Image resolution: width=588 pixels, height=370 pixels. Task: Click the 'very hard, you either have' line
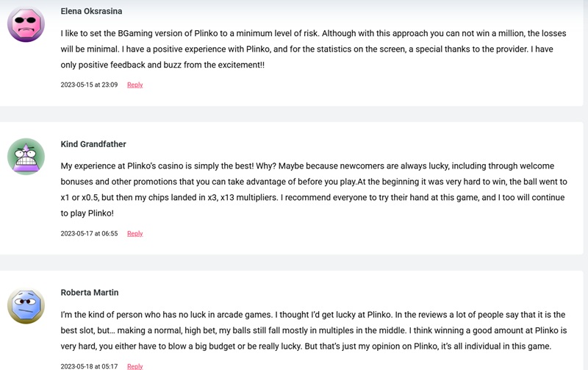click(306, 346)
